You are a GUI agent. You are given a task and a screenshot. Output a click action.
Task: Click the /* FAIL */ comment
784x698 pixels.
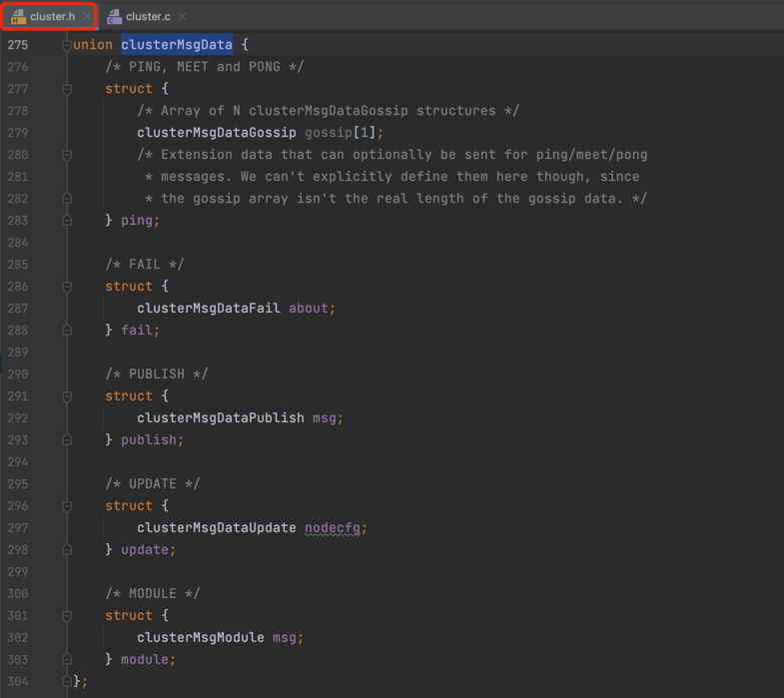click(145, 265)
